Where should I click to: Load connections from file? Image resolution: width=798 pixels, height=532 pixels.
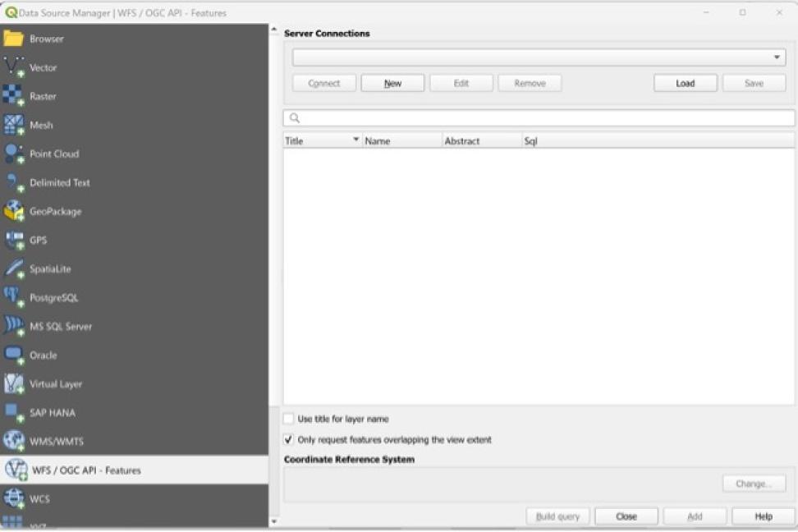(x=686, y=83)
